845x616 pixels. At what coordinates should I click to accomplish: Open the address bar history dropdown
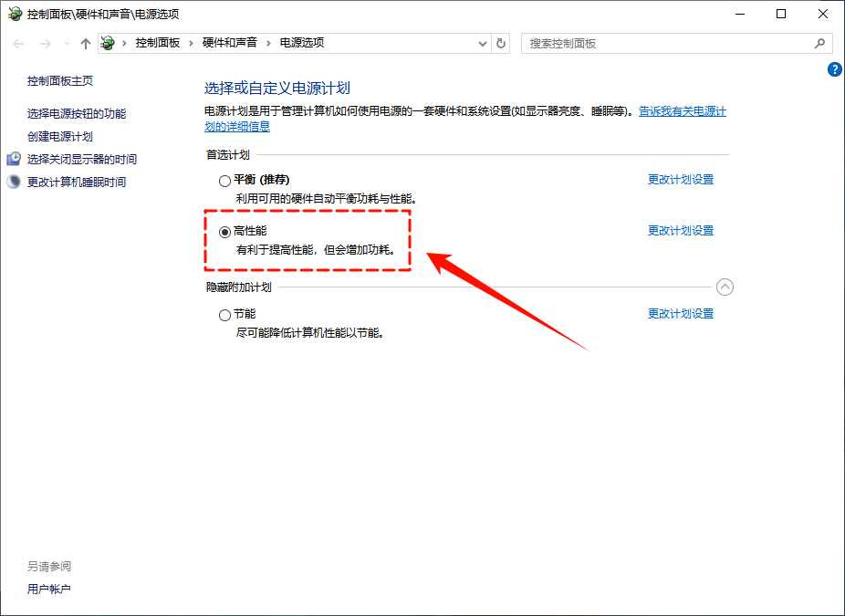[483, 43]
